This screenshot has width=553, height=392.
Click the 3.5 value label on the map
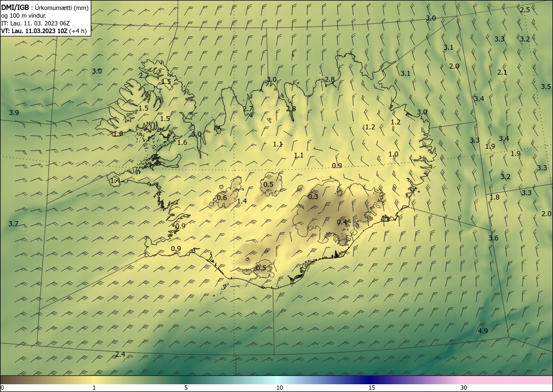546,87
